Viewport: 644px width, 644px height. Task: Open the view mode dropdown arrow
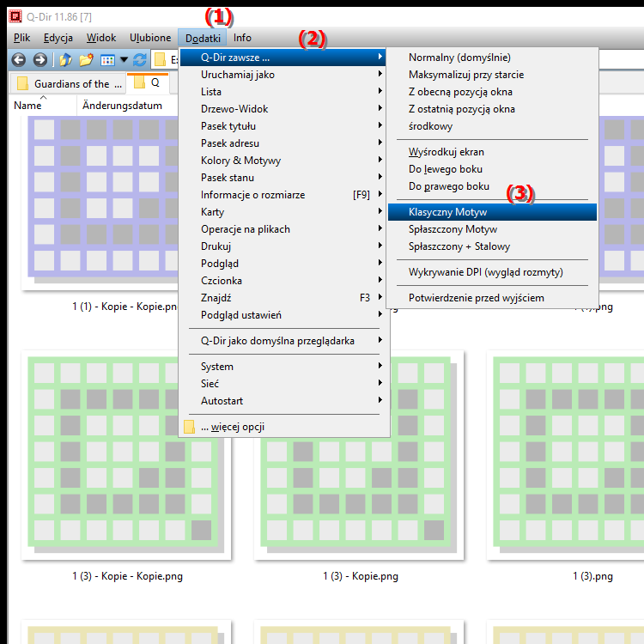pyautogui.click(x=124, y=60)
